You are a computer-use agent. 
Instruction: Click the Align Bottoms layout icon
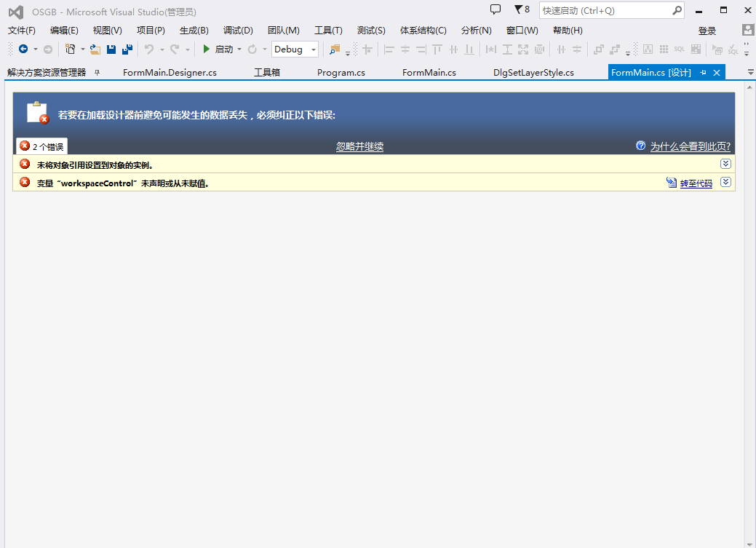pyautogui.click(x=469, y=49)
